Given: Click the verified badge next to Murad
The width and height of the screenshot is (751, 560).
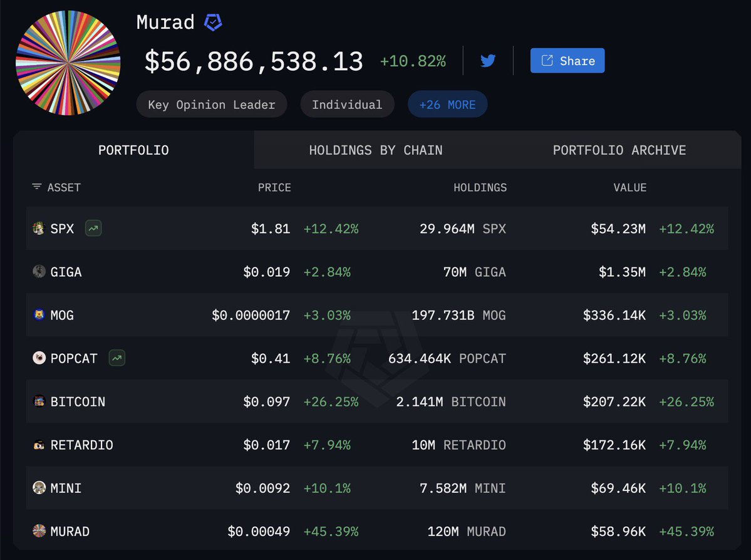Looking at the screenshot, I should pos(213,23).
